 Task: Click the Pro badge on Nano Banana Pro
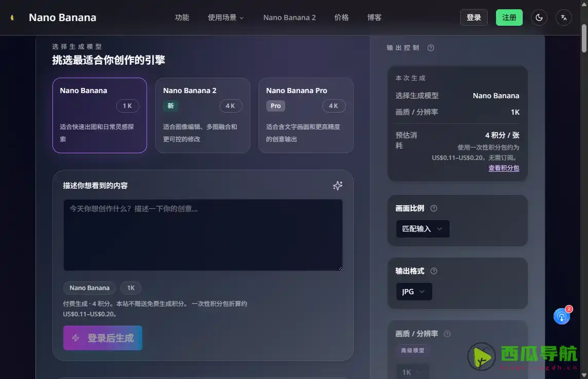(275, 106)
